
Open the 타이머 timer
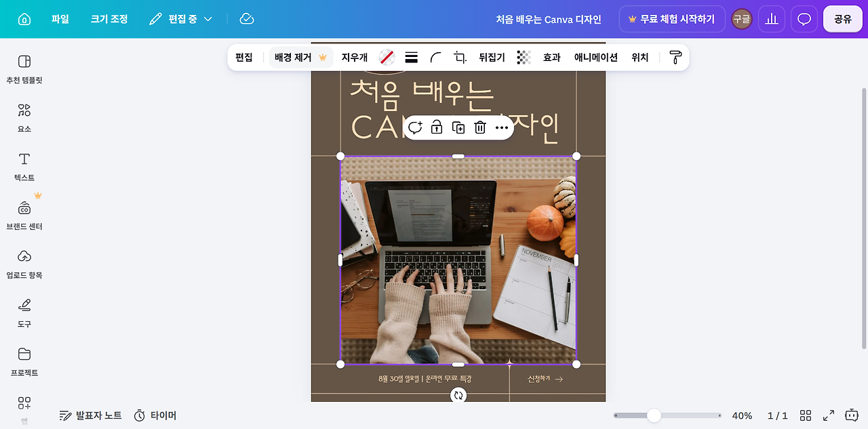point(155,415)
